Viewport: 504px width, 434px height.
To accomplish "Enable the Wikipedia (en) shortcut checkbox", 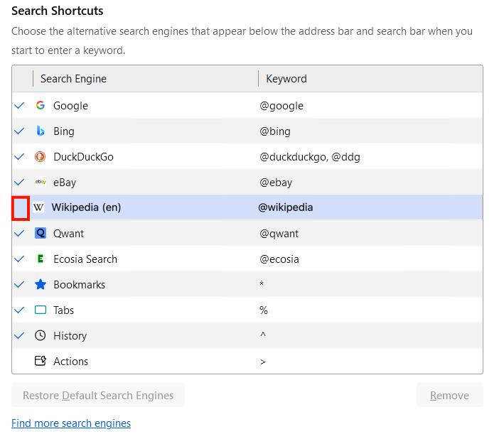I will coord(21,208).
